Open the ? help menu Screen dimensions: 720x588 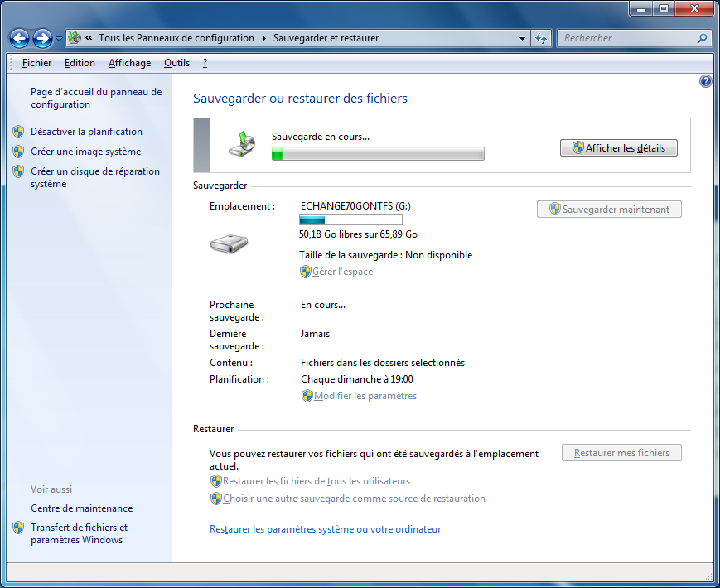pyautogui.click(x=205, y=63)
